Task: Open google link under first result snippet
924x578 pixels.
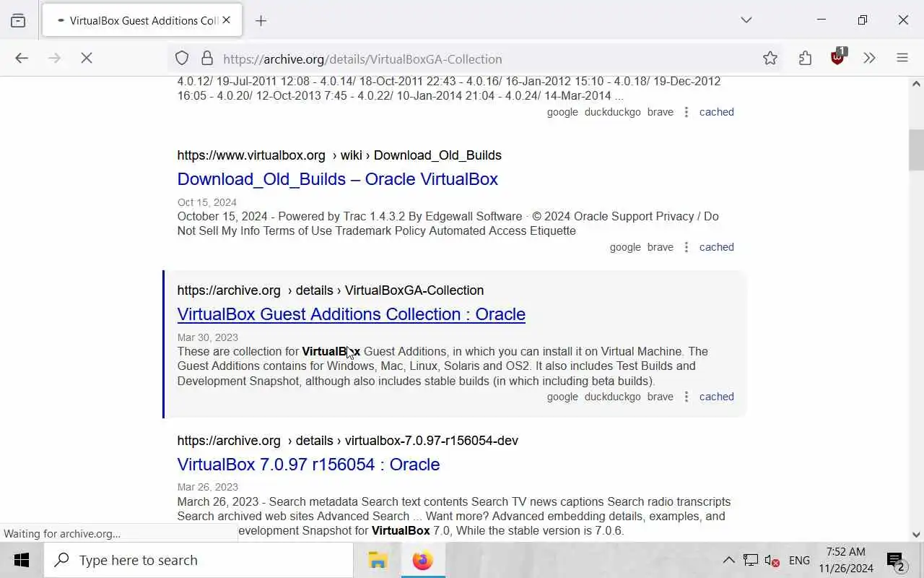Action: [562, 112]
